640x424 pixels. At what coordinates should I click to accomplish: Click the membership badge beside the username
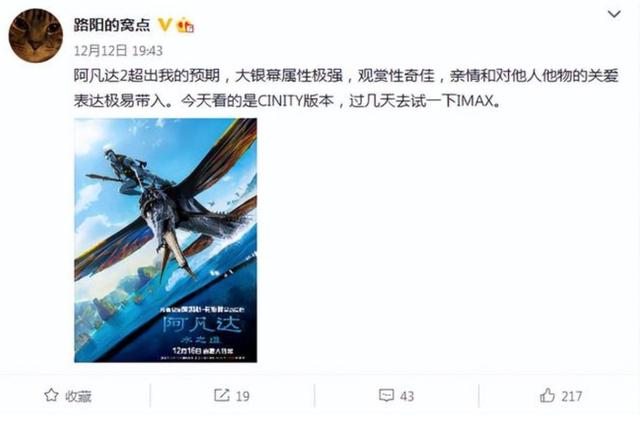[185, 25]
